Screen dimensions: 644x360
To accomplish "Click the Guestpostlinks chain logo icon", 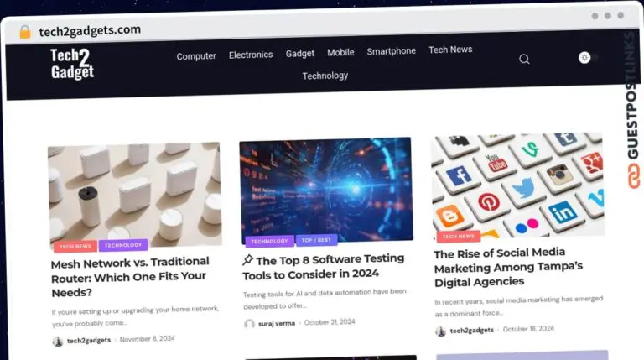I will tap(633, 176).
